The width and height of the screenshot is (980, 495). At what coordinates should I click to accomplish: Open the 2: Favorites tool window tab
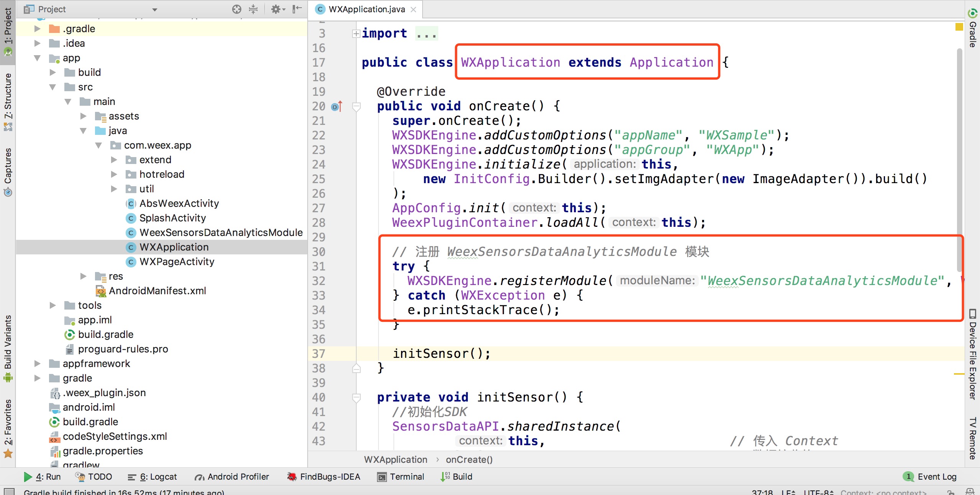point(8,428)
